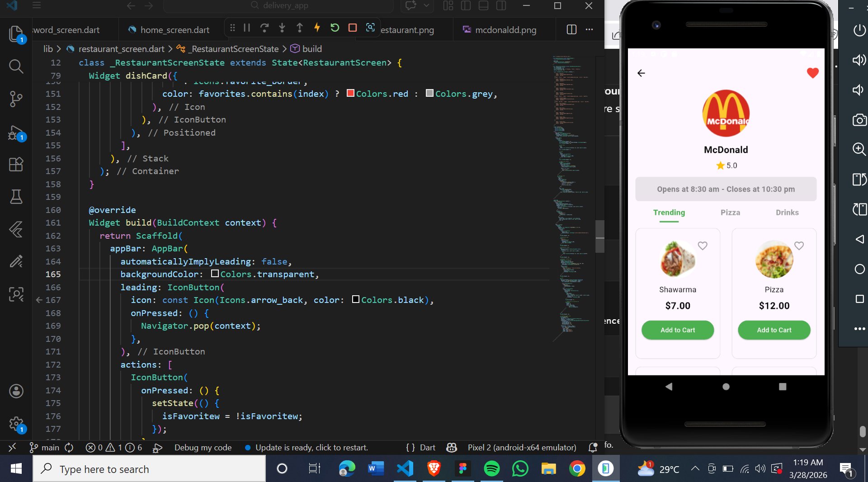This screenshot has width=868, height=482.
Task: Open the Testing flask view
Action: point(16,197)
